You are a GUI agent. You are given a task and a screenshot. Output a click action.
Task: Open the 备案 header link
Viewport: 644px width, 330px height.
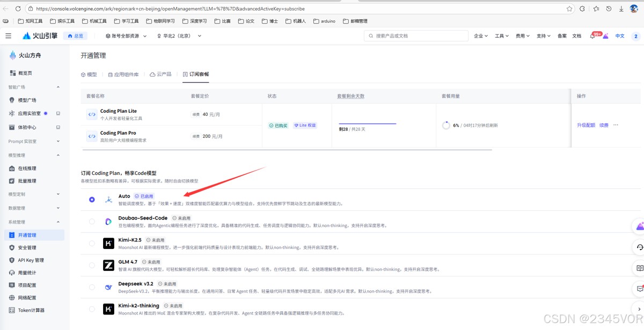coord(562,36)
